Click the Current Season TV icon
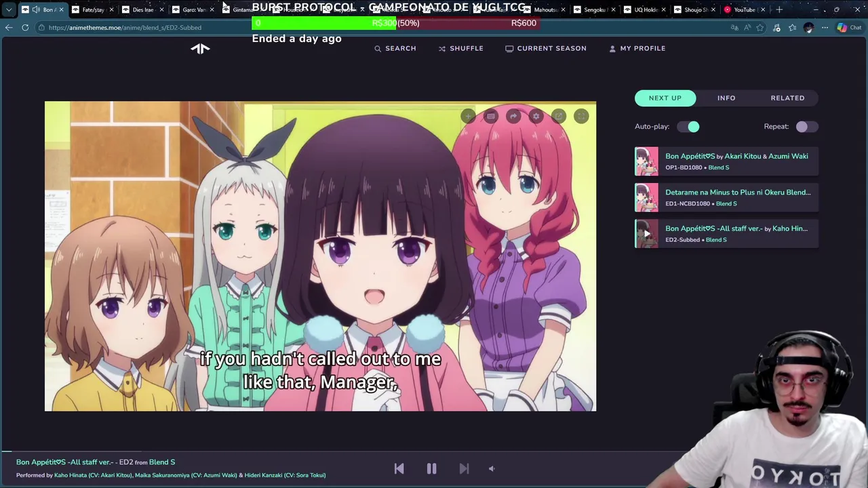Screen dimensions: 868x488 click(x=509, y=49)
